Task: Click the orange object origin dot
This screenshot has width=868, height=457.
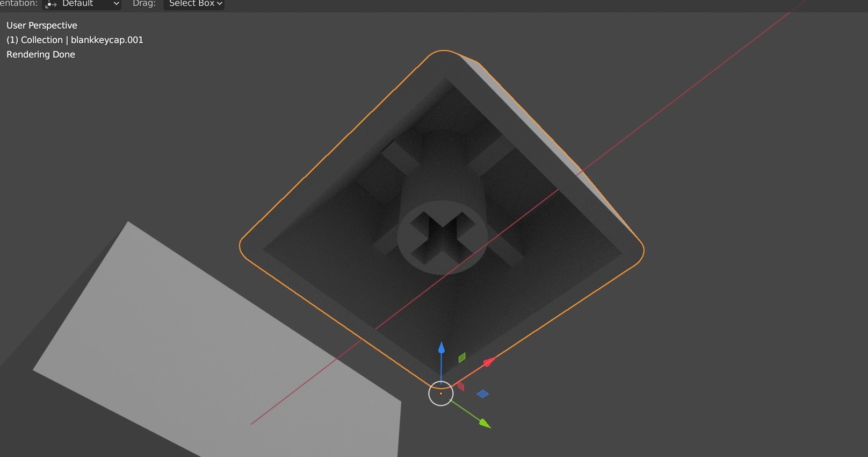Action: (441, 394)
